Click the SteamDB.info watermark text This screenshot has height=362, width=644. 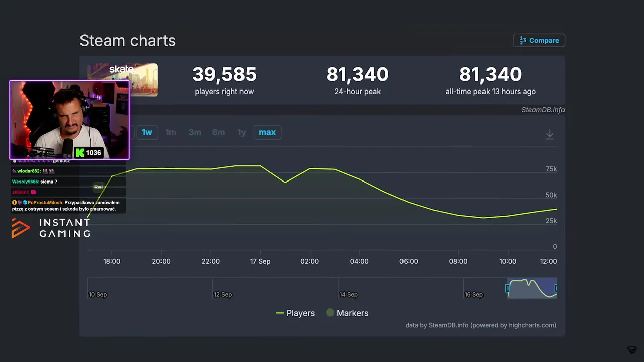point(543,110)
